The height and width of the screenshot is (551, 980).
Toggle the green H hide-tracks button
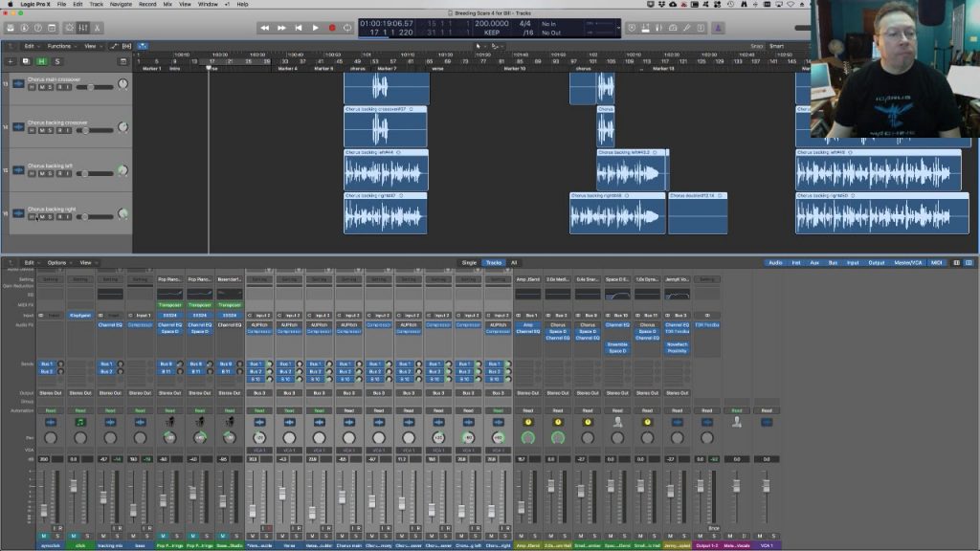(42, 61)
